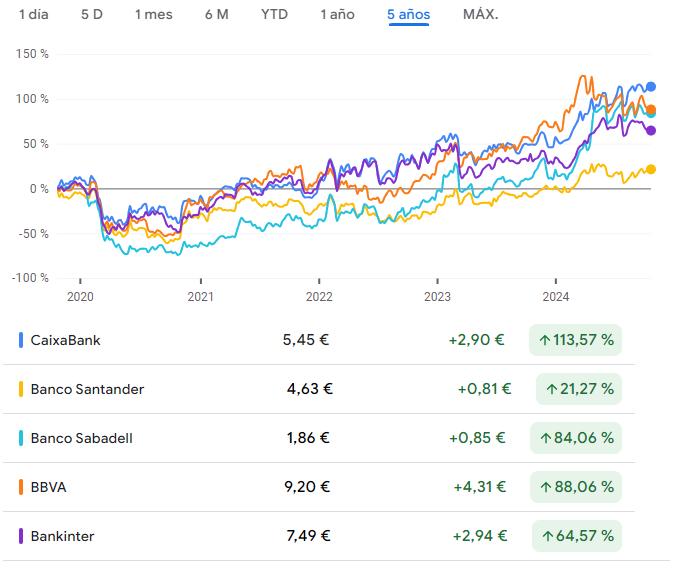Select the Bankinter stock name
This screenshot has width=673, height=576.
[62, 536]
